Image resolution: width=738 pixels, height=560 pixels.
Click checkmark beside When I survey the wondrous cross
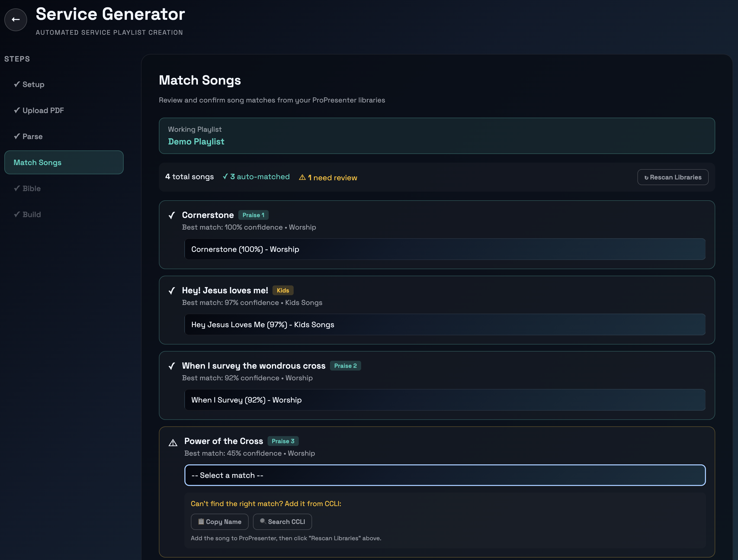pyautogui.click(x=172, y=366)
